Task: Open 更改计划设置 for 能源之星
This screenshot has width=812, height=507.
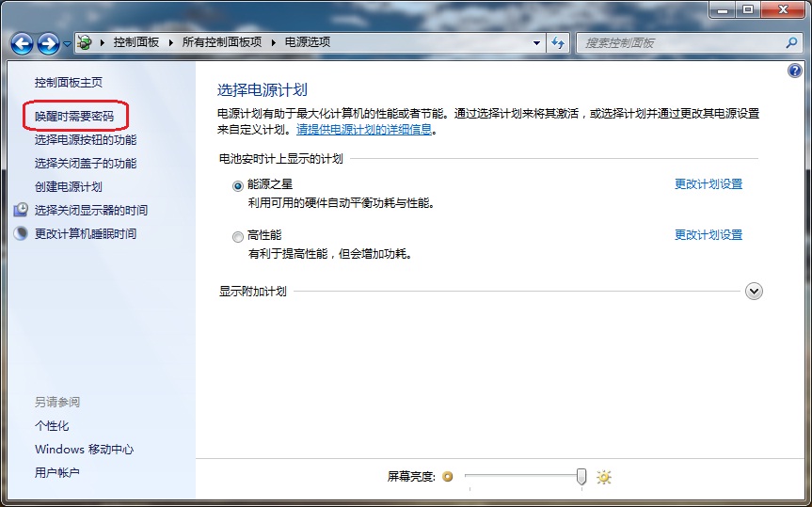Action: click(x=709, y=184)
